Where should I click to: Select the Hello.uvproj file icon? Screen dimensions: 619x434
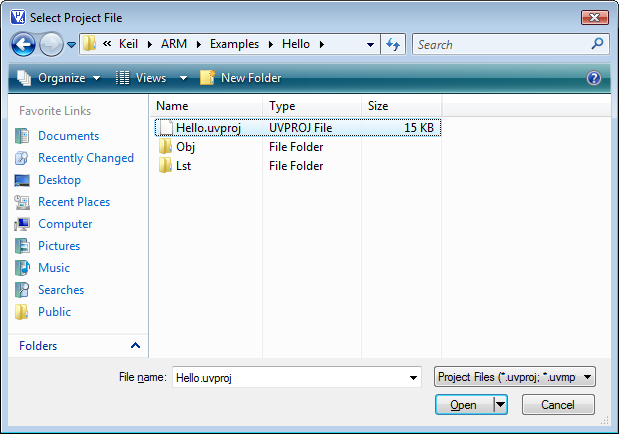click(166, 128)
